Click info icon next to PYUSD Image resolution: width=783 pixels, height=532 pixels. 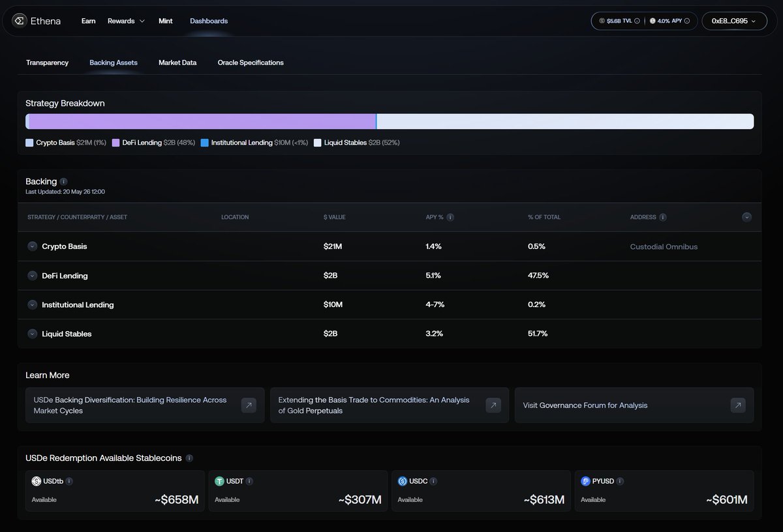click(620, 481)
